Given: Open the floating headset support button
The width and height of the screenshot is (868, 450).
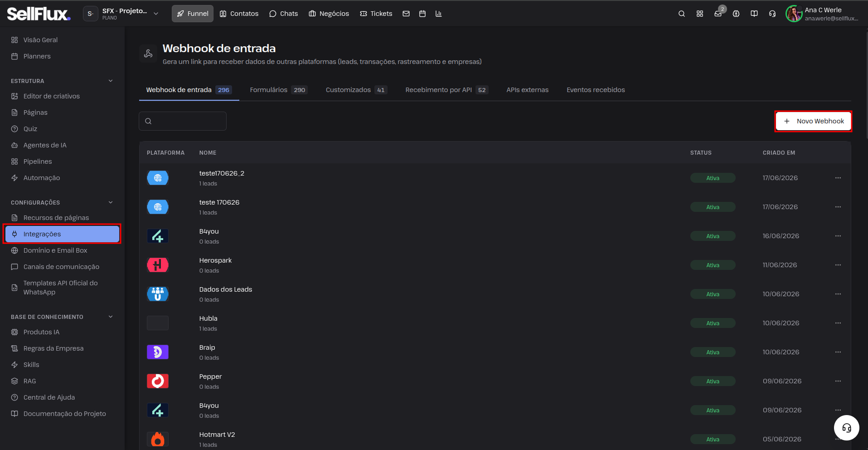Looking at the screenshot, I should click(847, 428).
